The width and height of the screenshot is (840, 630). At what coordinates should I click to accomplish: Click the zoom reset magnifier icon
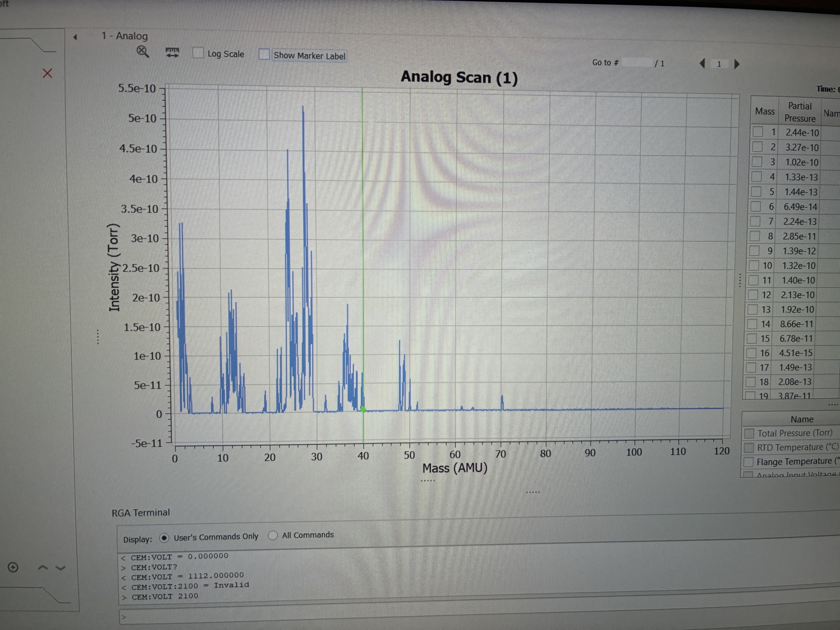(x=143, y=52)
